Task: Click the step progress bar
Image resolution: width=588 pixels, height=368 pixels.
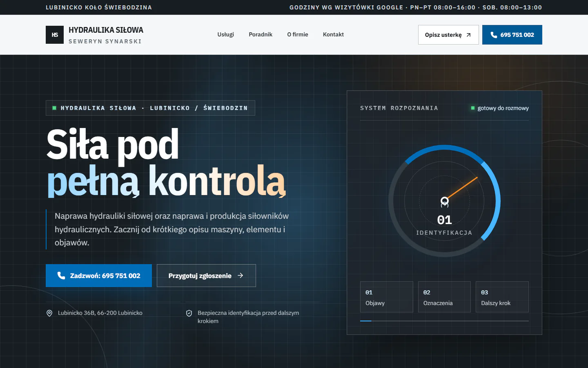Action: (444, 321)
